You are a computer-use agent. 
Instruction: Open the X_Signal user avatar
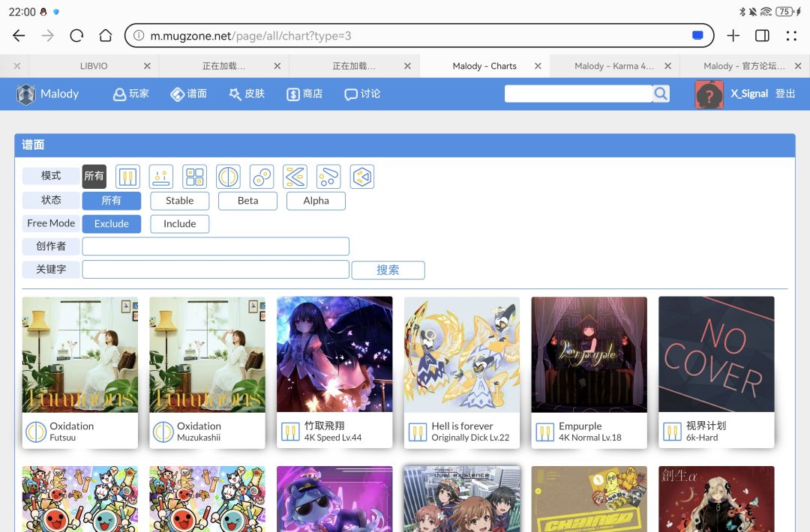[x=709, y=94]
